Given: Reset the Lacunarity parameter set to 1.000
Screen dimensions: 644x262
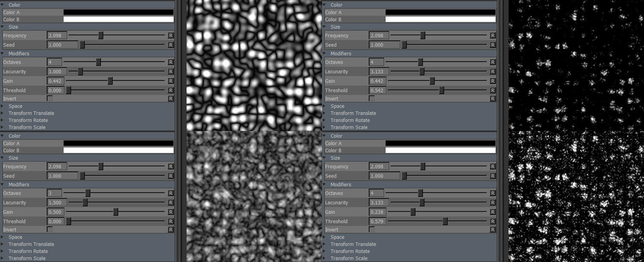Looking at the screenshot, I should (170, 72).
